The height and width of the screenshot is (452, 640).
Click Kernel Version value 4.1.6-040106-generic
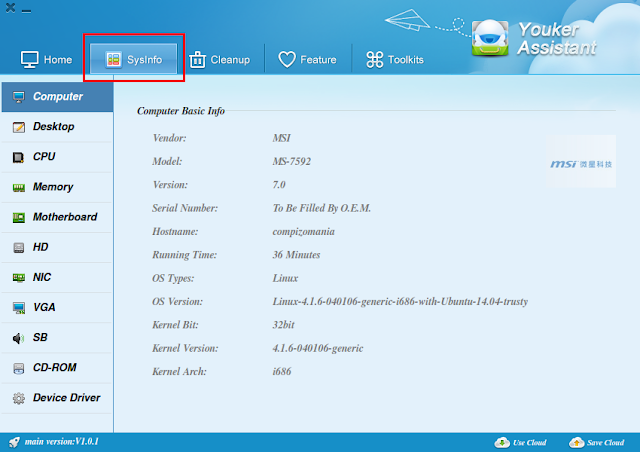318,348
